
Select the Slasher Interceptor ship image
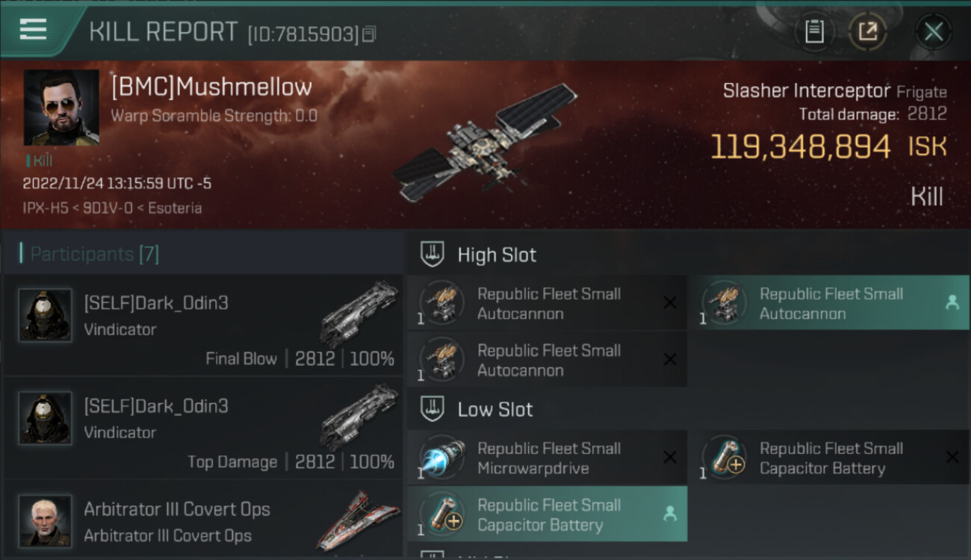tap(485, 142)
